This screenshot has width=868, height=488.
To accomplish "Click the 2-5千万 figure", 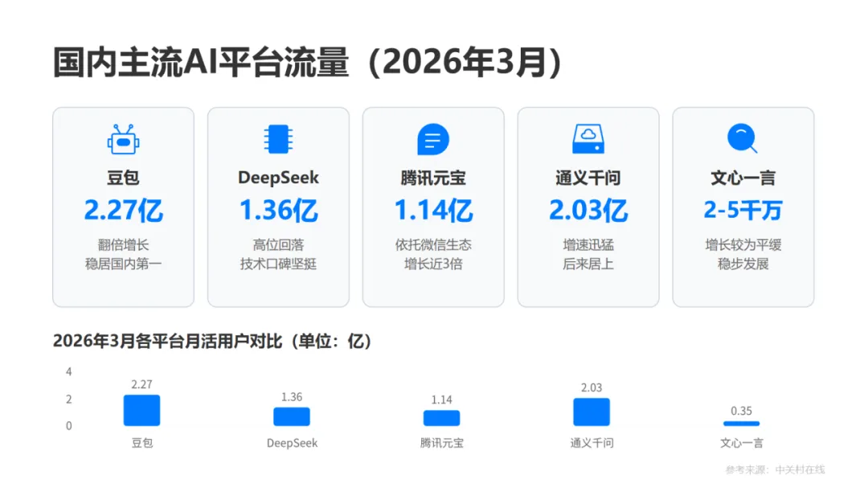I will coord(743,211).
